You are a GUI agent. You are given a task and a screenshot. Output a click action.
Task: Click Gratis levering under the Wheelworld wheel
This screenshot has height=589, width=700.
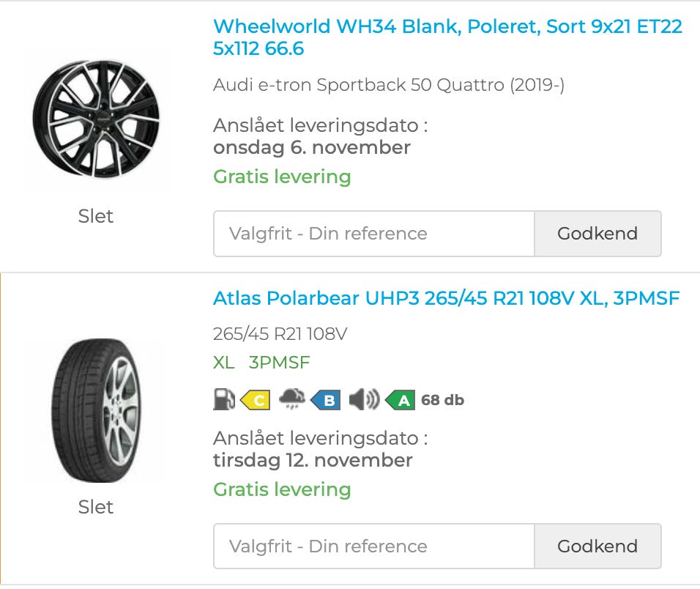point(282,177)
